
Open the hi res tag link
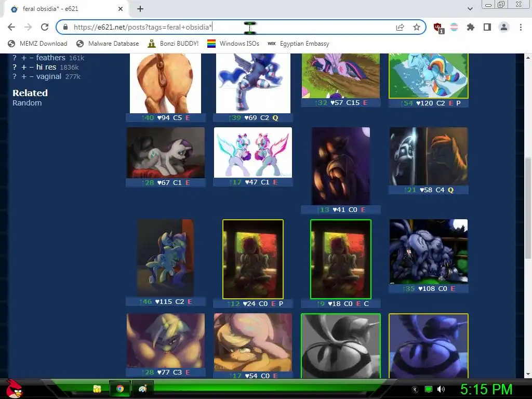click(46, 67)
